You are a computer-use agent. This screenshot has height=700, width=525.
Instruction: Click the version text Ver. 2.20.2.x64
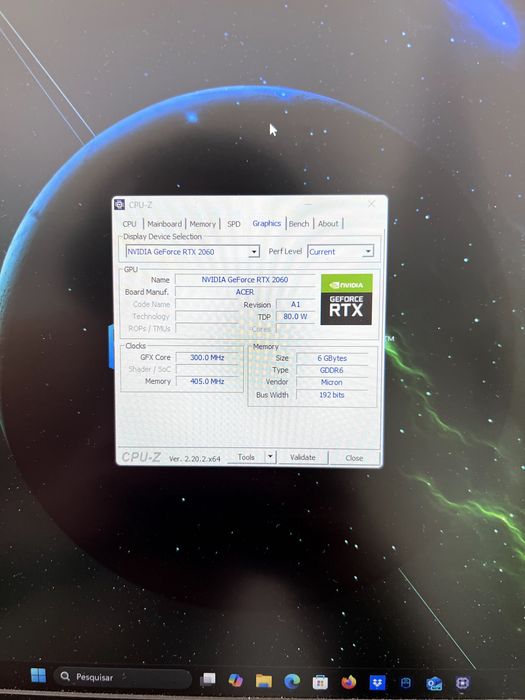point(195,458)
